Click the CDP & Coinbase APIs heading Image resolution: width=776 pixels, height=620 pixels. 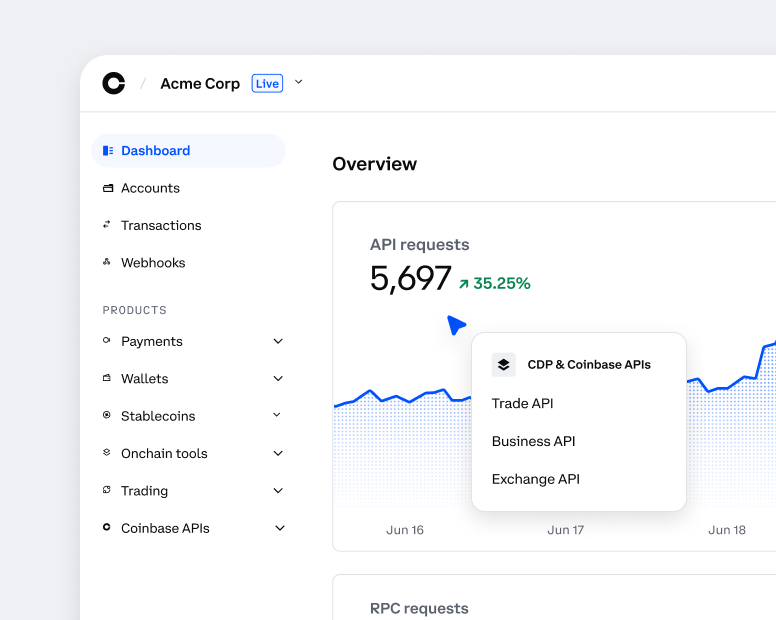click(589, 365)
